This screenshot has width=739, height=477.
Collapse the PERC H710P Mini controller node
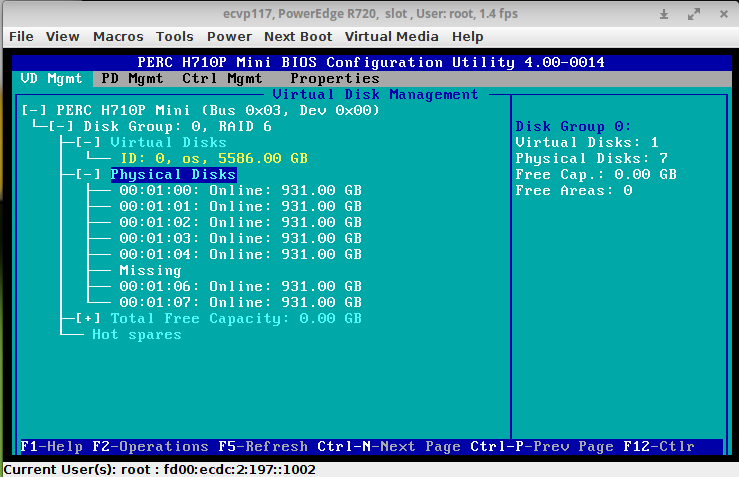(33, 110)
